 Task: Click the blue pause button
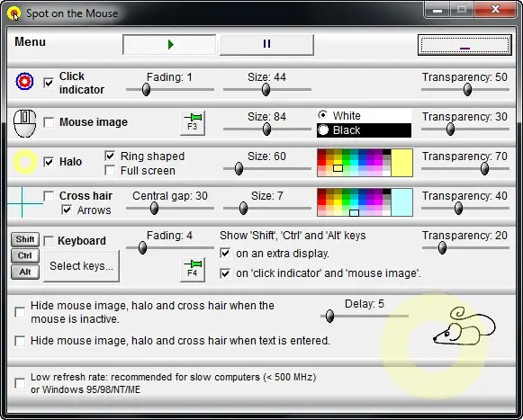pyautogui.click(x=266, y=44)
